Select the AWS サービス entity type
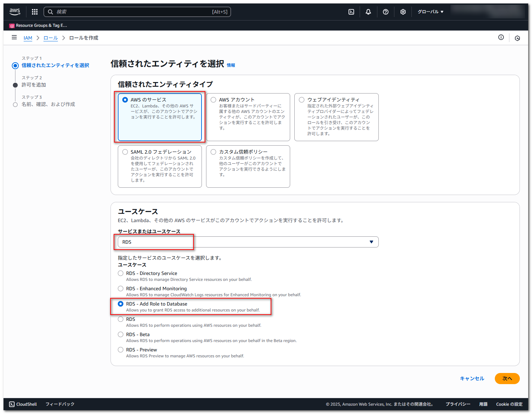Image resolution: width=532 pixels, height=414 pixels. pos(160,117)
